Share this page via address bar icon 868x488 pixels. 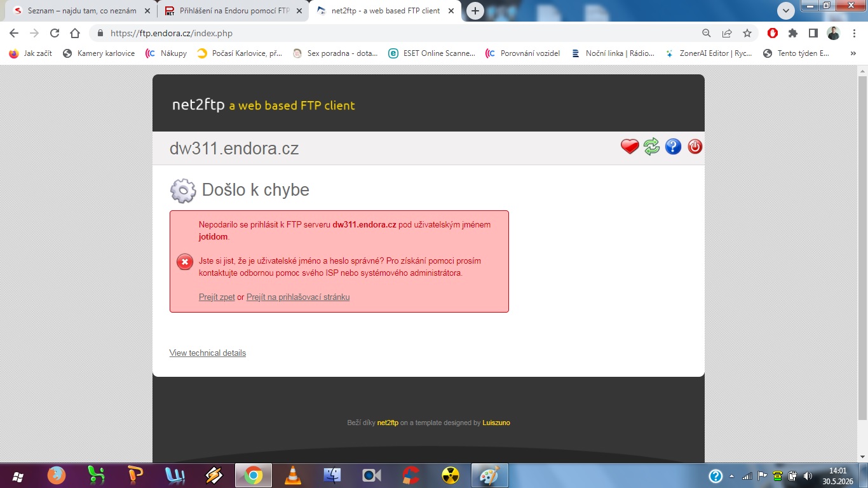727,33
